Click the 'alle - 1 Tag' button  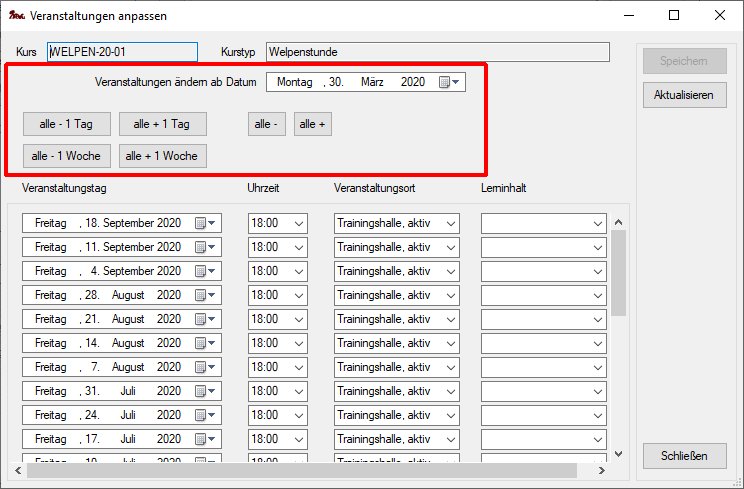tap(66, 124)
